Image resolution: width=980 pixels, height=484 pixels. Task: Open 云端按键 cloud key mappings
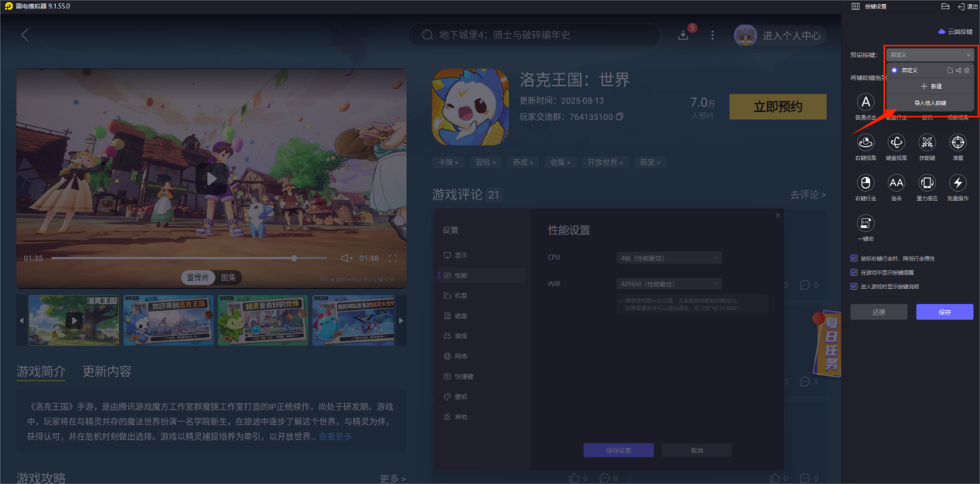(x=955, y=32)
